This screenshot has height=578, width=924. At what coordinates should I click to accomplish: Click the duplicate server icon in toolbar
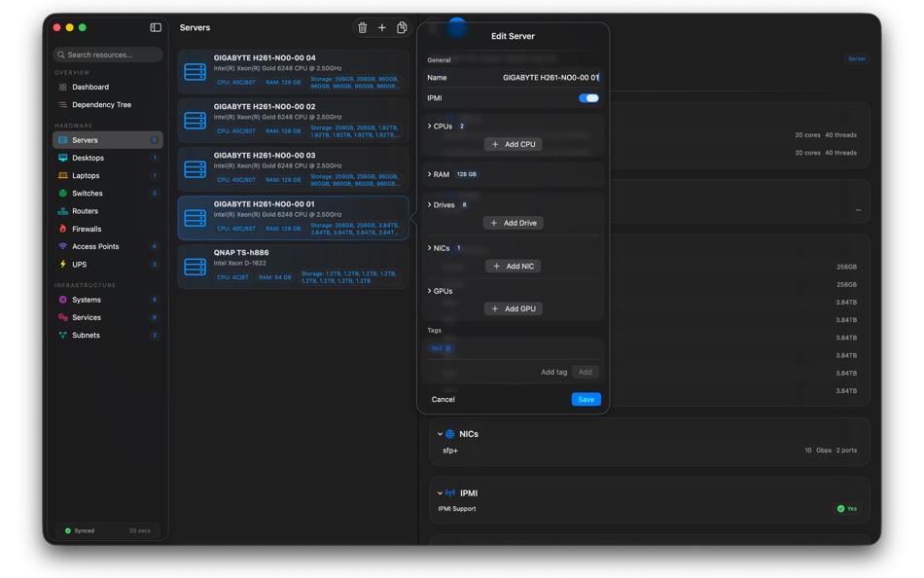click(402, 27)
